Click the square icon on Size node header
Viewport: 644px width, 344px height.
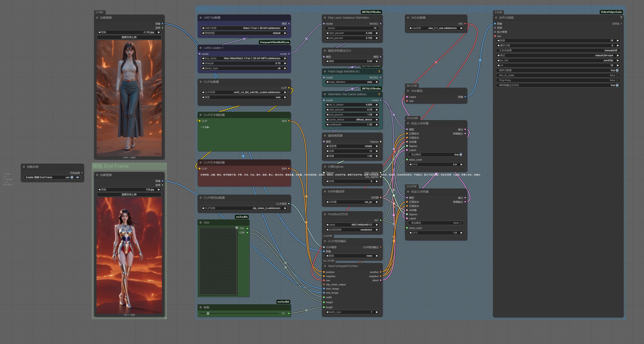[x=201, y=222]
